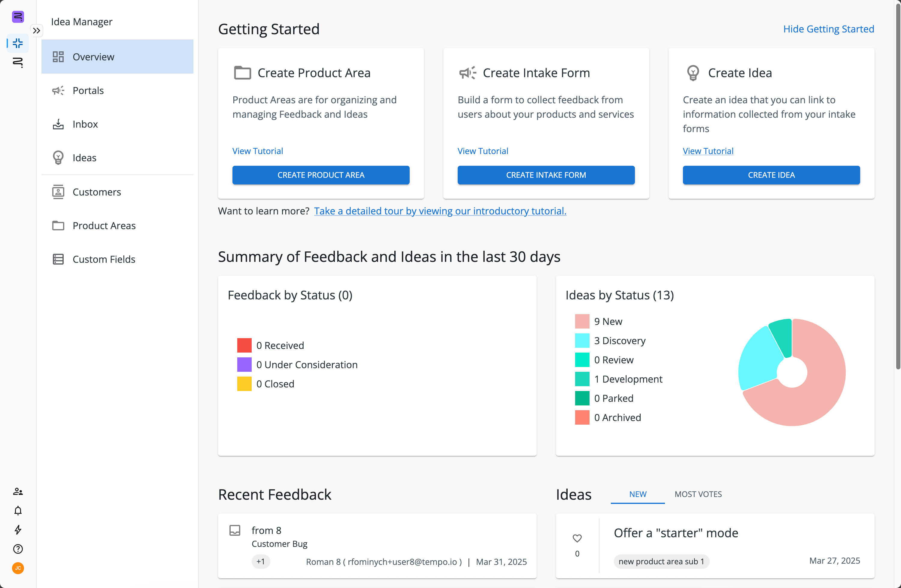This screenshot has width=901, height=588.
Task: Click CREATE PRODUCT AREA button
Action: [x=321, y=175]
